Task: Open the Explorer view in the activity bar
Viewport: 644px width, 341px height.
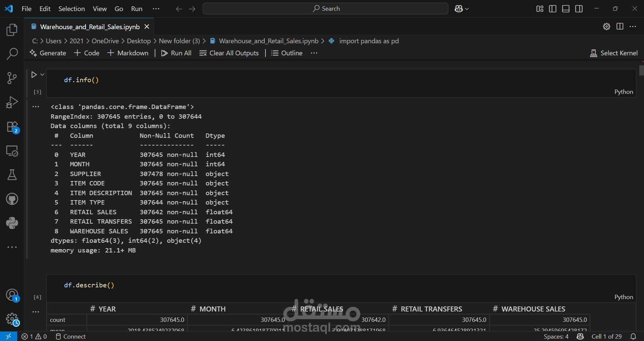Action: [12, 30]
